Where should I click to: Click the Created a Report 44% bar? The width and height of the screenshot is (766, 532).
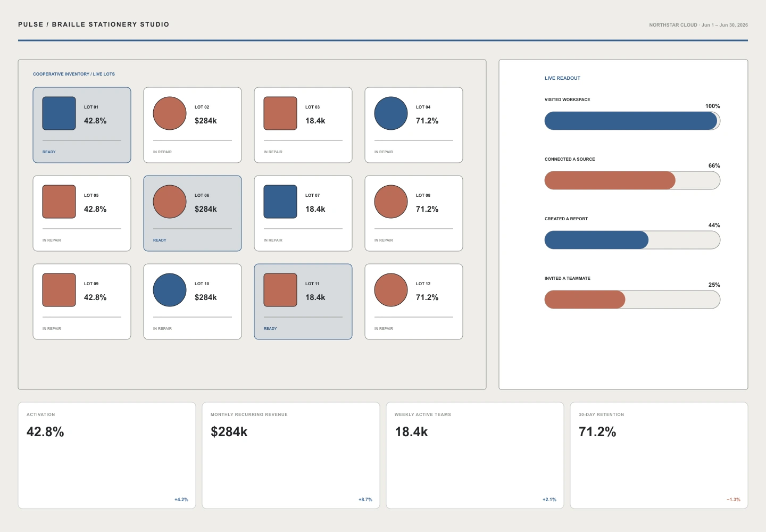tap(632, 240)
